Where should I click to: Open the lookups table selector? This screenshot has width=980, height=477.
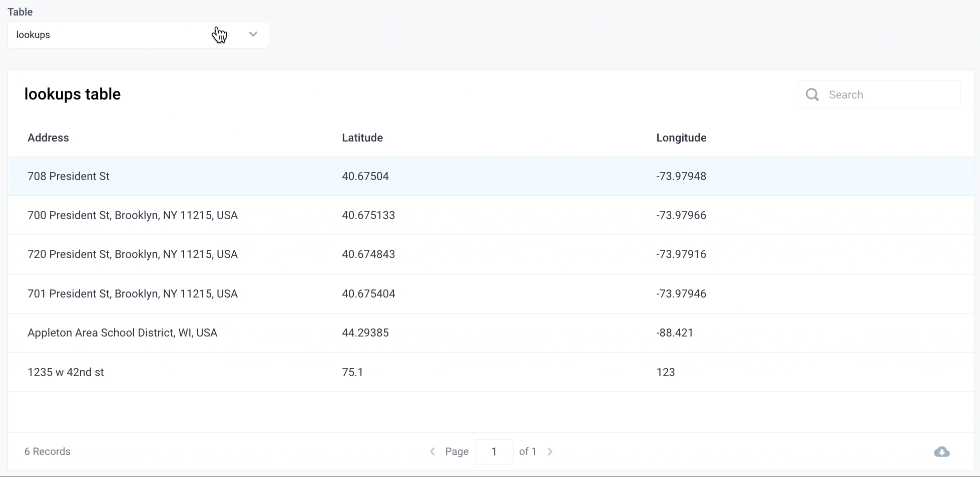click(x=115, y=35)
